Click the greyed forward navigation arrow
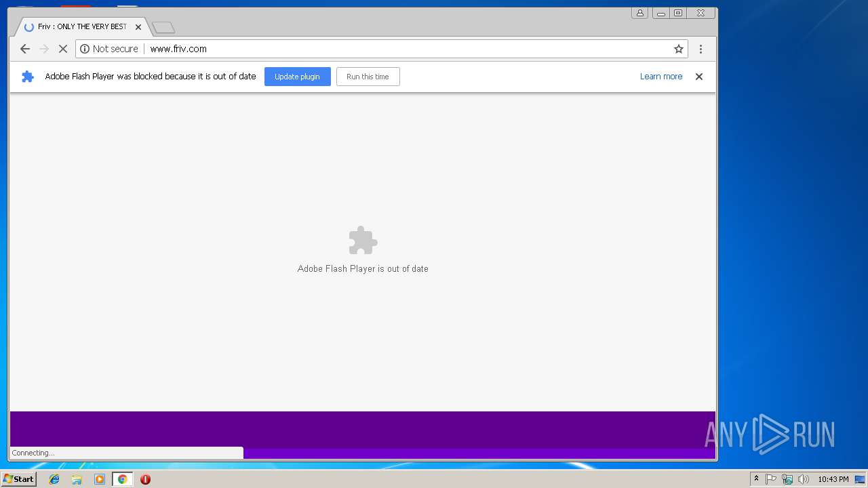 pos(44,49)
